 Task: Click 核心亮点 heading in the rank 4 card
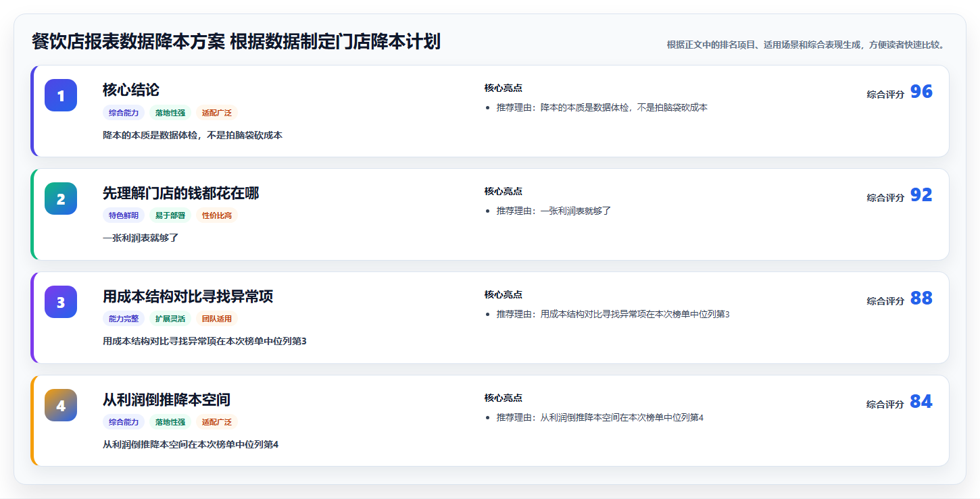(504, 398)
